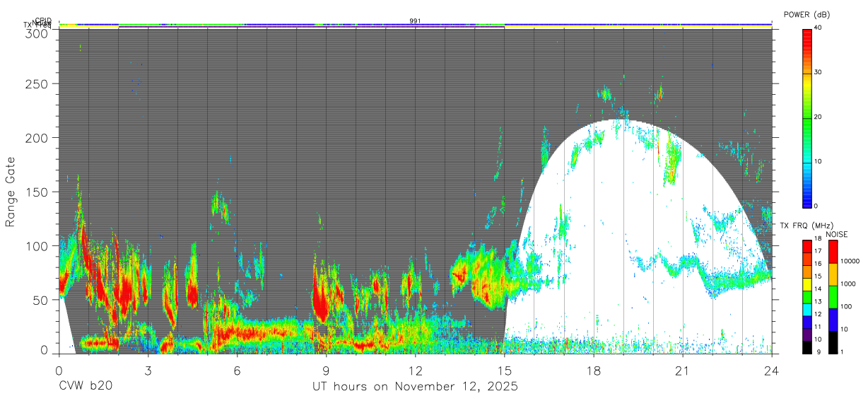
Task: Click the 9 hour tick label
Action: pos(326,371)
